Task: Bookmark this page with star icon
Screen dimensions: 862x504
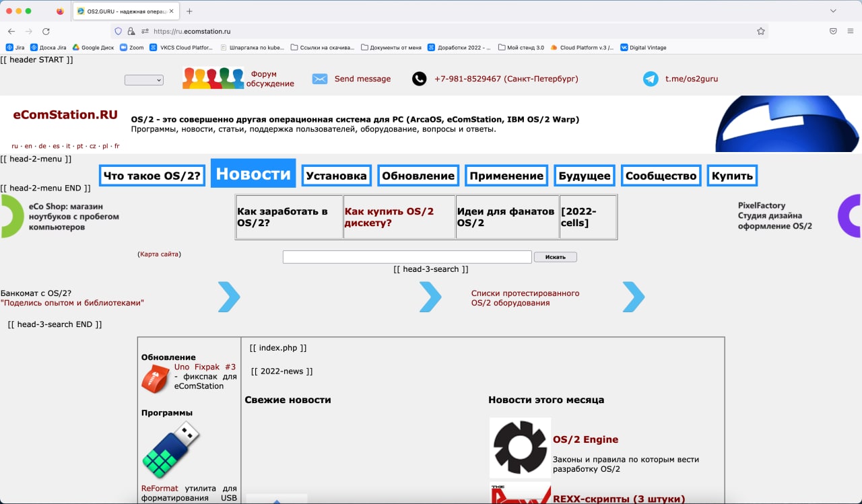Action: (x=761, y=31)
